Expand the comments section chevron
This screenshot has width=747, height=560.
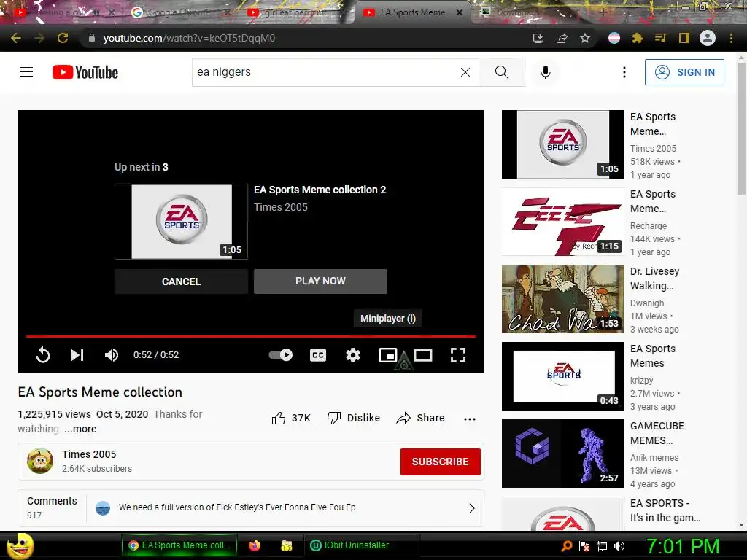pos(472,508)
